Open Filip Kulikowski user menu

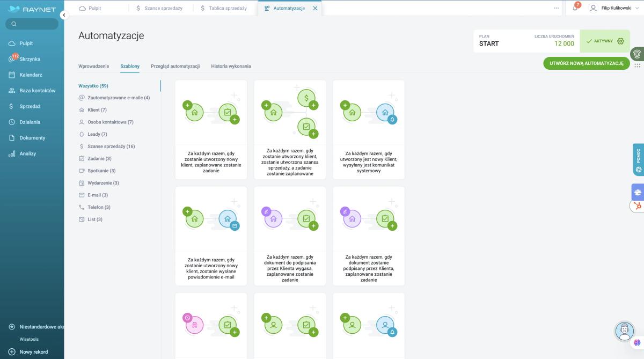[614, 9]
